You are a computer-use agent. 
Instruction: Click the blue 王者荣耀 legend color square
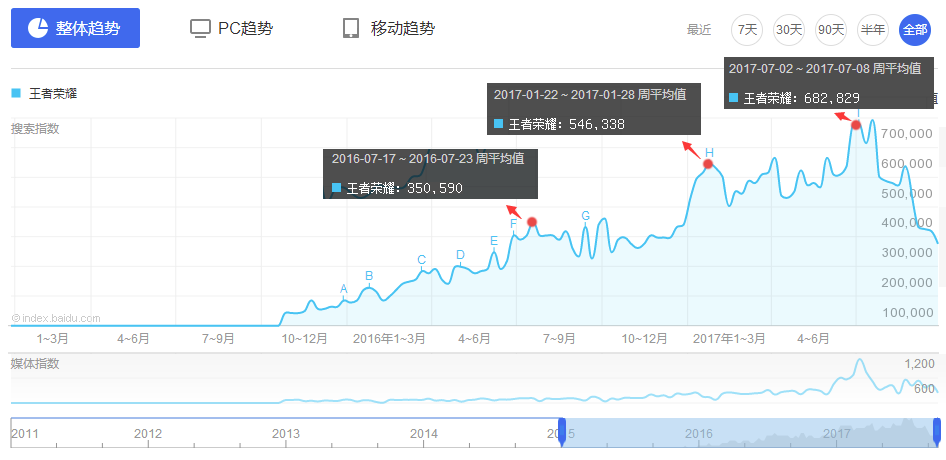(16, 93)
